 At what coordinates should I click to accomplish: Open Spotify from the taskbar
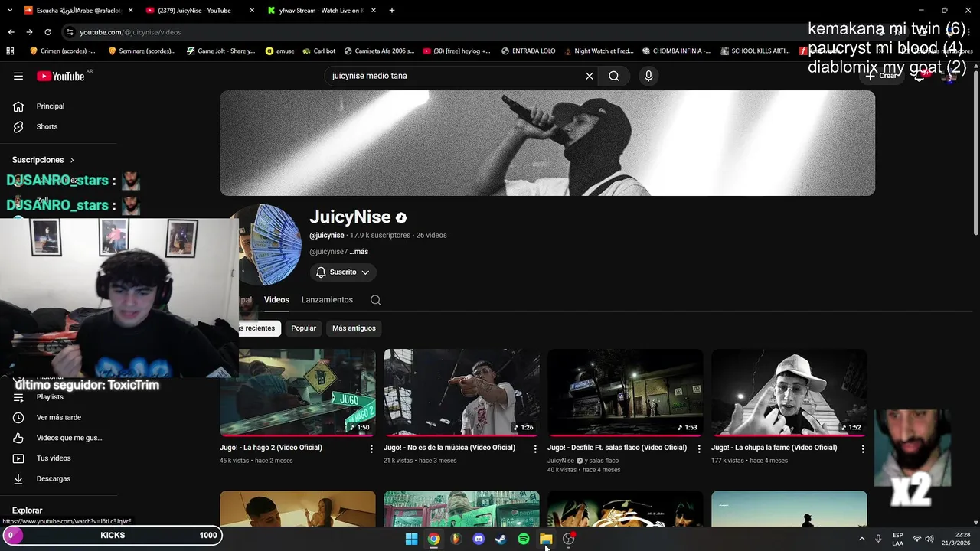524,539
